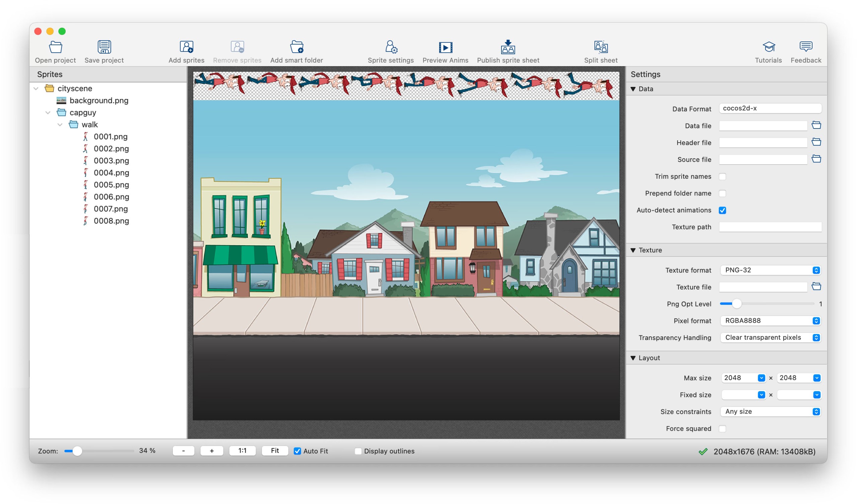Click the Open project toolbar icon
This screenshot has height=504, width=857.
56,47
